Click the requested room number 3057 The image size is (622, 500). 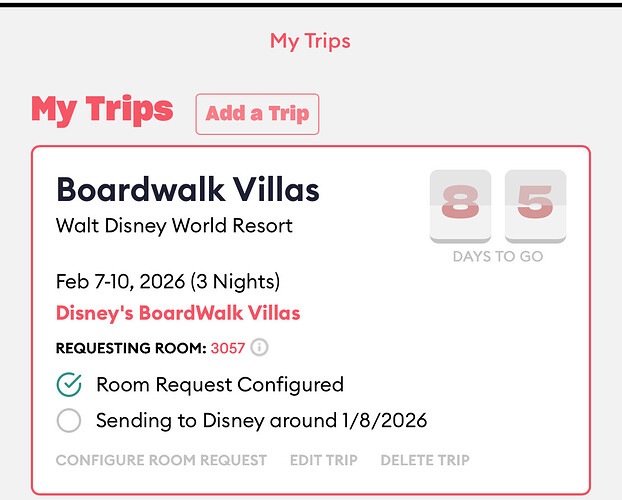tap(229, 348)
